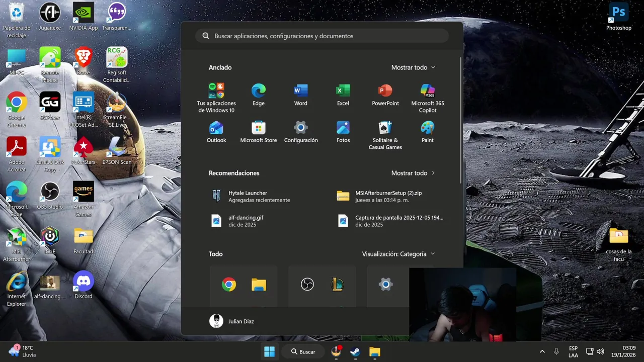
Task: Launch PowerPoint from pinned apps
Action: tap(385, 95)
